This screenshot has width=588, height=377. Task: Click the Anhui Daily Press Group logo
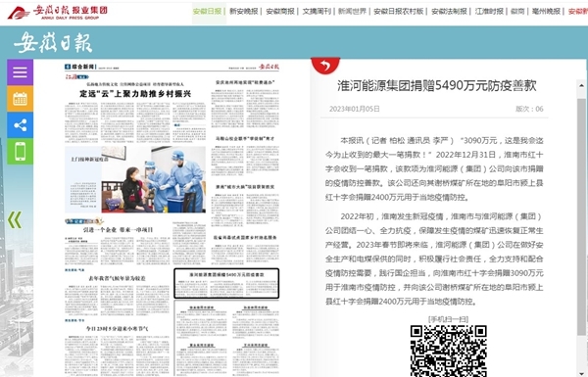pos(58,12)
